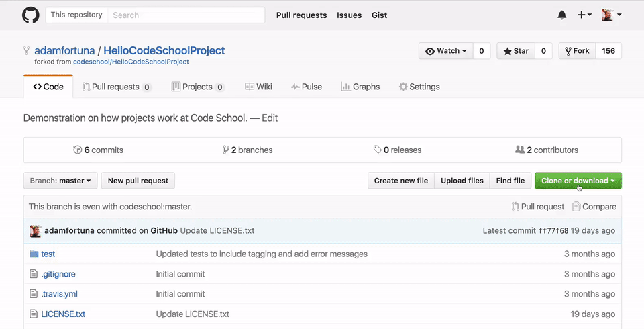View the 2 branches
Image resolution: width=644 pixels, height=329 pixels.
tap(248, 150)
